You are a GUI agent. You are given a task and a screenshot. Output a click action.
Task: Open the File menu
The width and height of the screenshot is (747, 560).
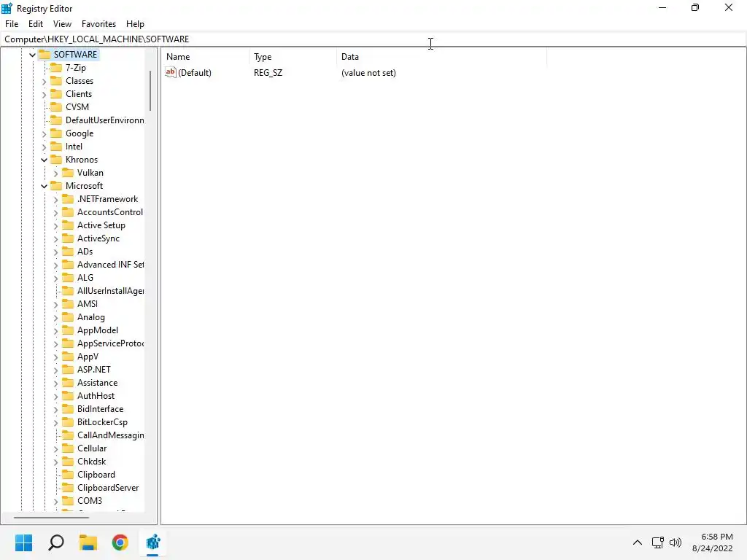pos(12,24)
